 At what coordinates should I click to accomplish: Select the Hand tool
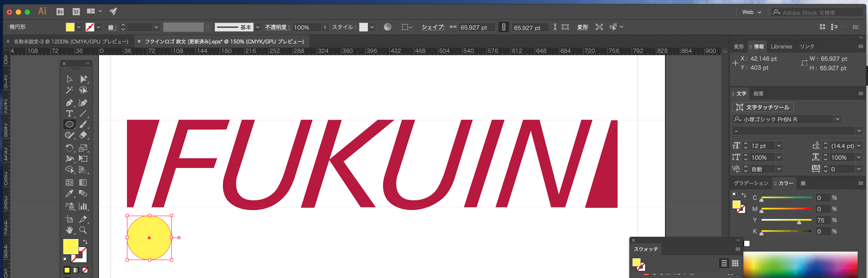tap(69, 230)
